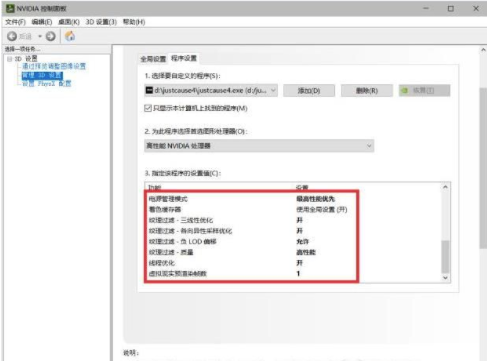Open the justcause4.exe program dropdown
Image resolution: width=487 pixels, height=361 pixels.
[211, 90]
